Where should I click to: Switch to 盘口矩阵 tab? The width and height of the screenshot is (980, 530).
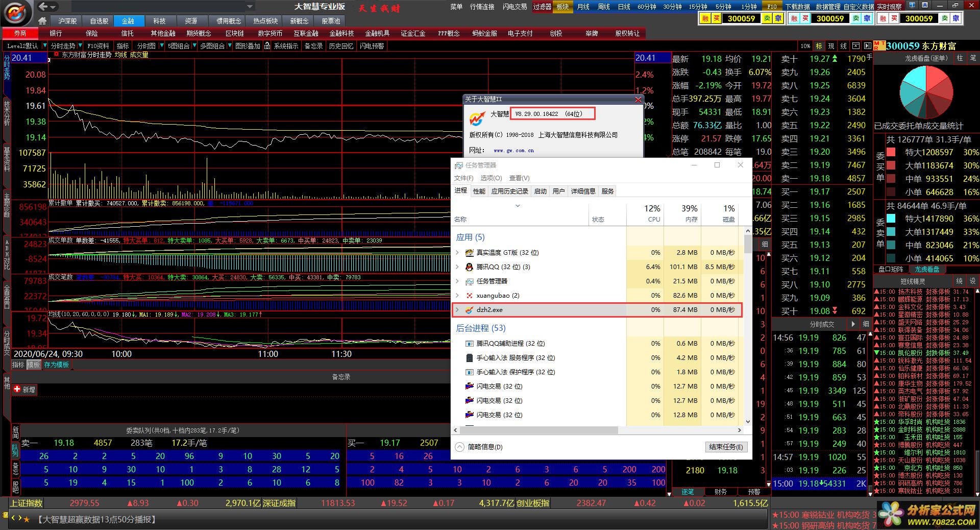click(x=891, y=269)
